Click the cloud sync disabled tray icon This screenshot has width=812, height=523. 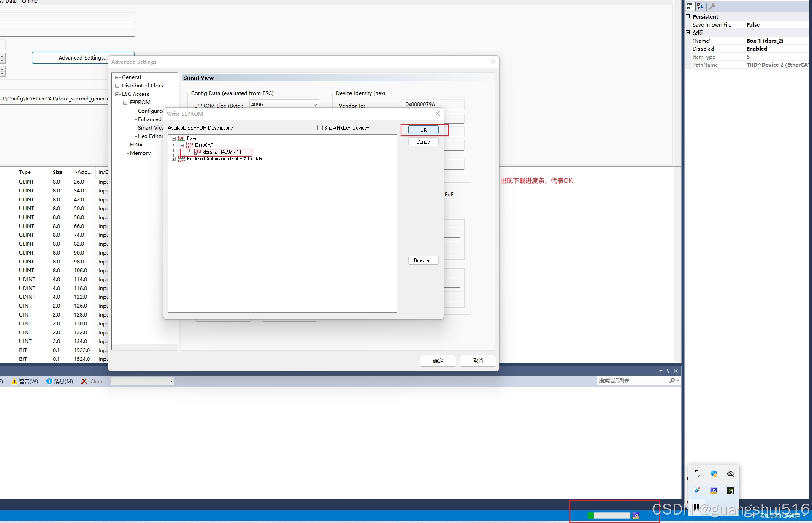[731, 474]
